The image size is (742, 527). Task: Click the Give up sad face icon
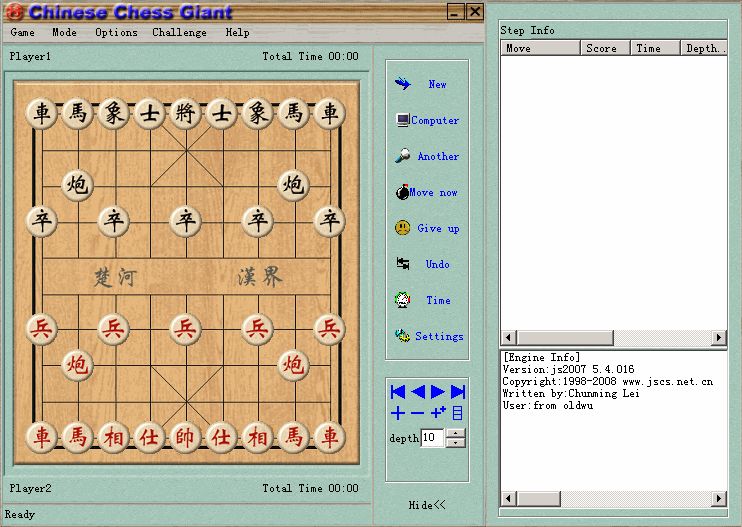click(x=402, y=228)
